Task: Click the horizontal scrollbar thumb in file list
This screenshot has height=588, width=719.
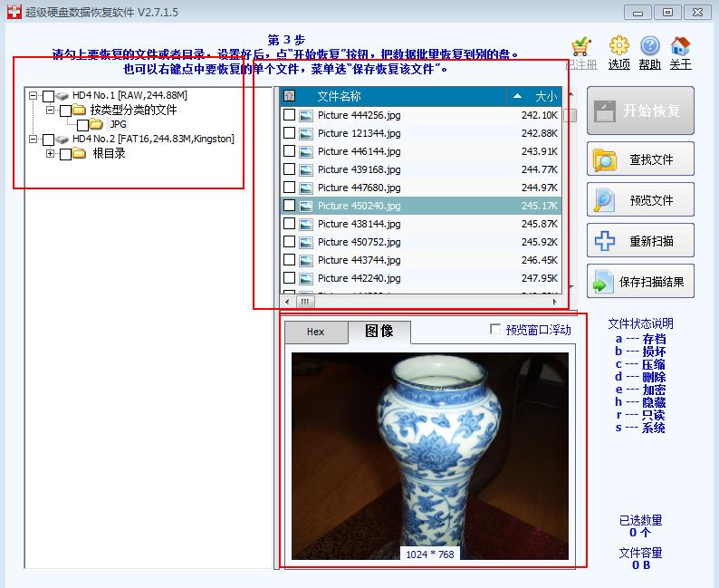Action: click(305, 302)
